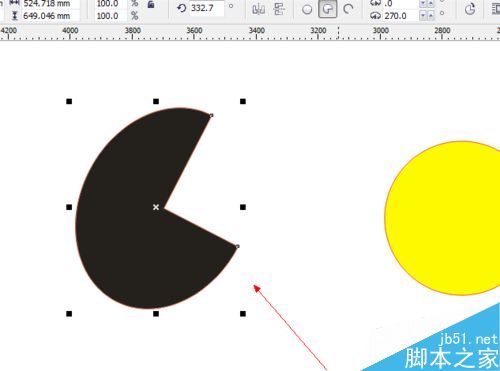Viewport: 500px width, 371px height.
Task: Click the middle-left selection handle
Action: click(x=69, y=207)
